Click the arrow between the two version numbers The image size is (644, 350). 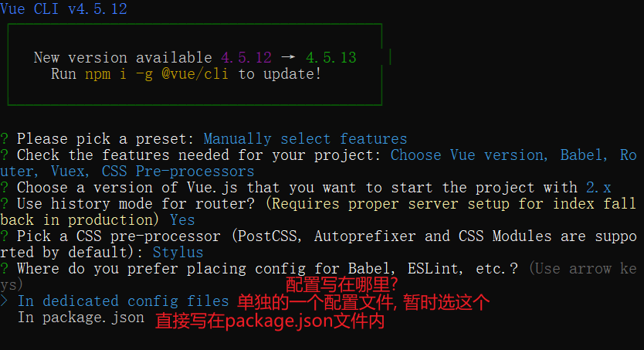289,58
